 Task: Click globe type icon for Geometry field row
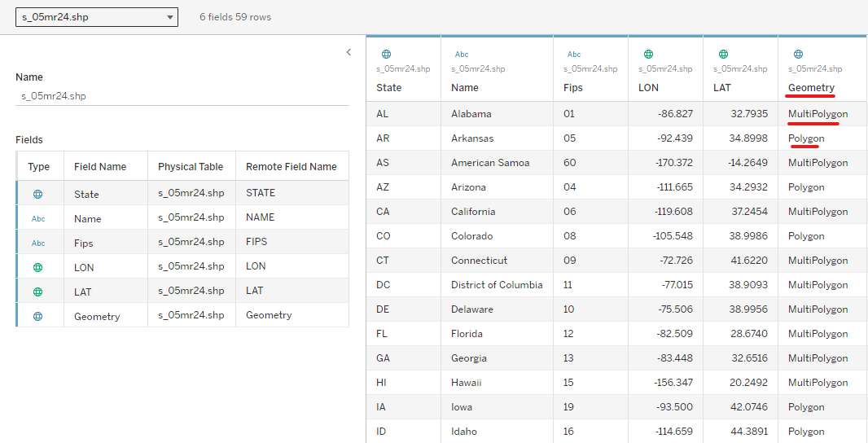pos(38,316)
